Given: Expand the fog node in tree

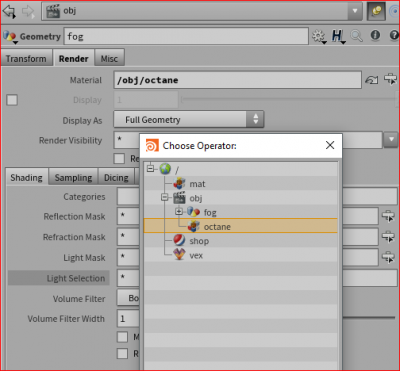Looking at the screenshot, I should 179,211.
